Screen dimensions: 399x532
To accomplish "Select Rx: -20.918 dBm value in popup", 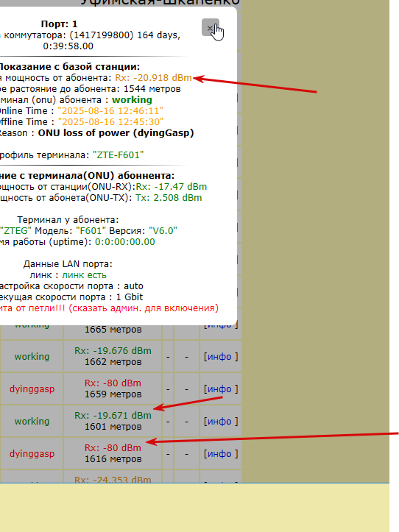I will [x=153, y=78].
